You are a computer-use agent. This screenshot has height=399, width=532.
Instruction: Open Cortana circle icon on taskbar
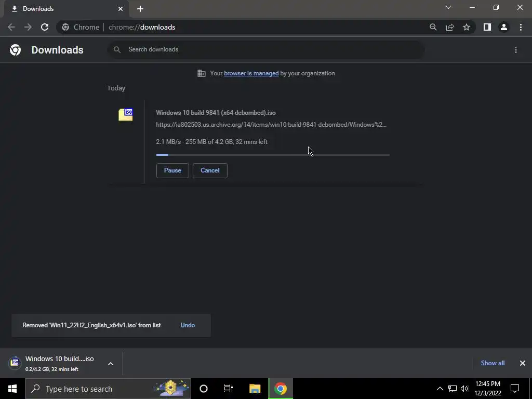204,389
